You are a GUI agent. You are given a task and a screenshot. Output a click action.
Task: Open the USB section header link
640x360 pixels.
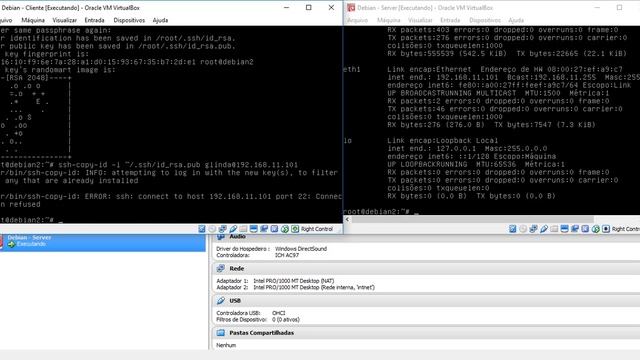(235, 301)
